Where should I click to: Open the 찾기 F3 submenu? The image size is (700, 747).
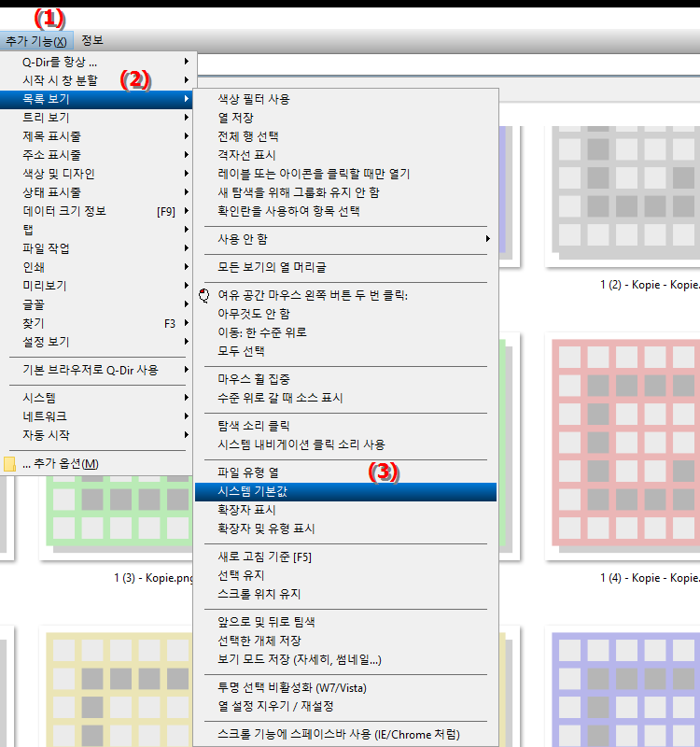pos(98,323)
